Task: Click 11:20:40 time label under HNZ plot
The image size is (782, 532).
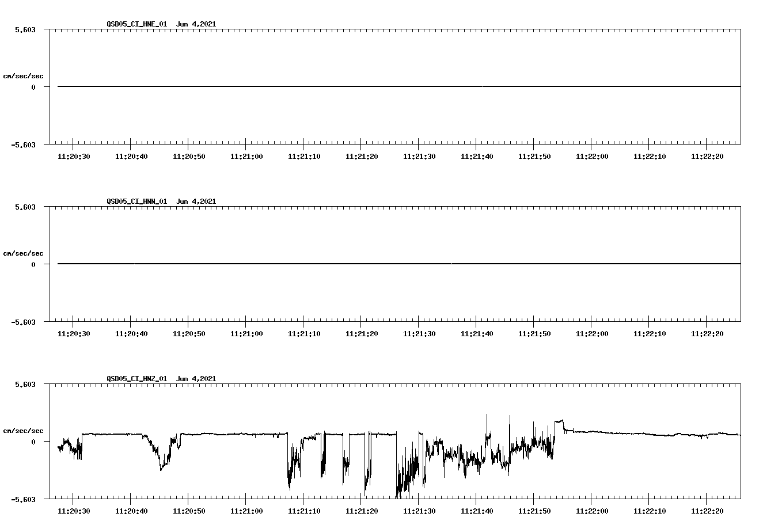Action: coord(131,511)
